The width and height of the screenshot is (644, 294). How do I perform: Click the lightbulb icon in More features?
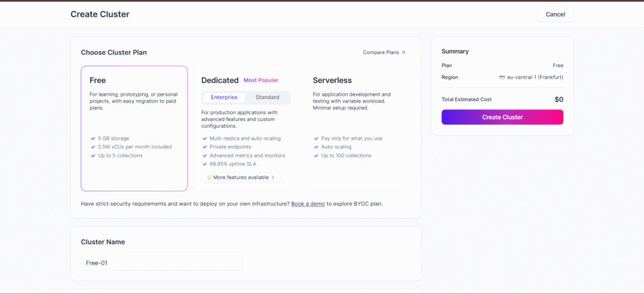208,178
